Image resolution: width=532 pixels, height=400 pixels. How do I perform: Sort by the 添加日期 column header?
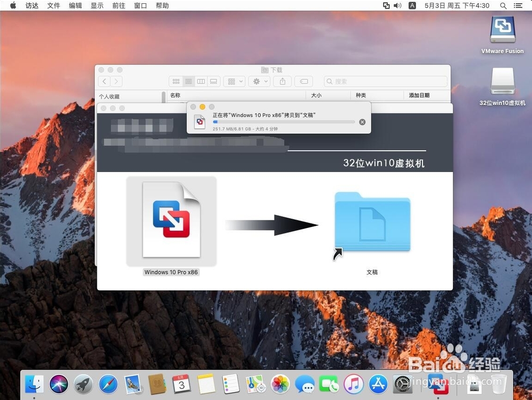[419, 95]
